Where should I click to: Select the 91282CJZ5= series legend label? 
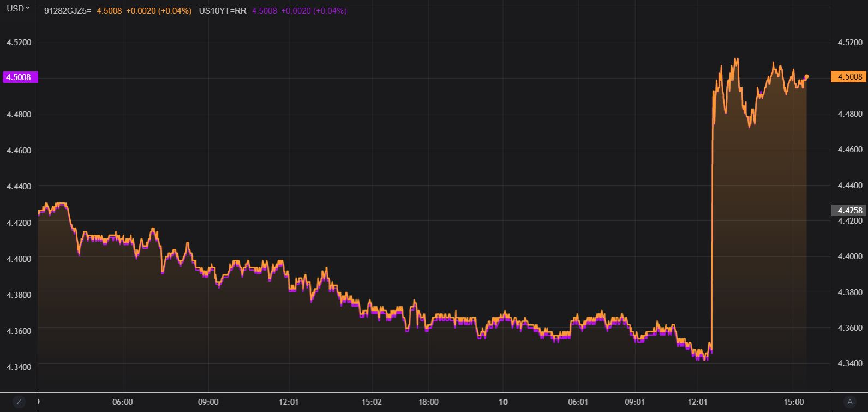(x=68, y=10)
